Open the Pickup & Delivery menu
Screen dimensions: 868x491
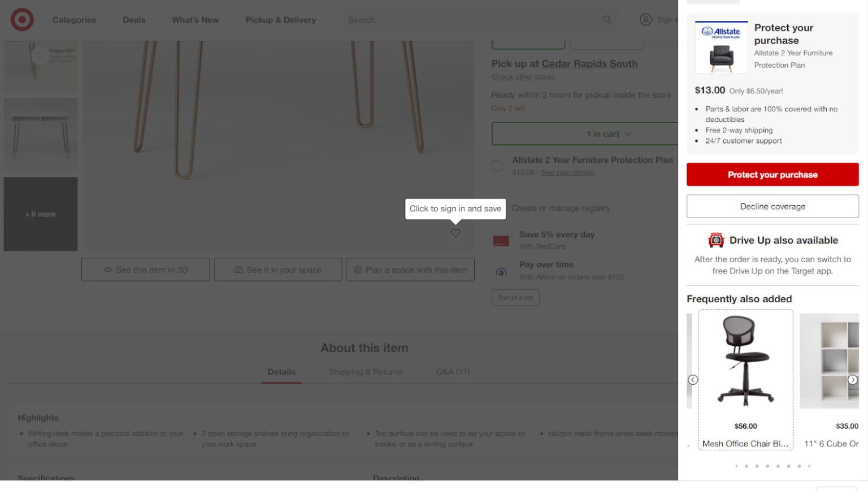point(281,20)
